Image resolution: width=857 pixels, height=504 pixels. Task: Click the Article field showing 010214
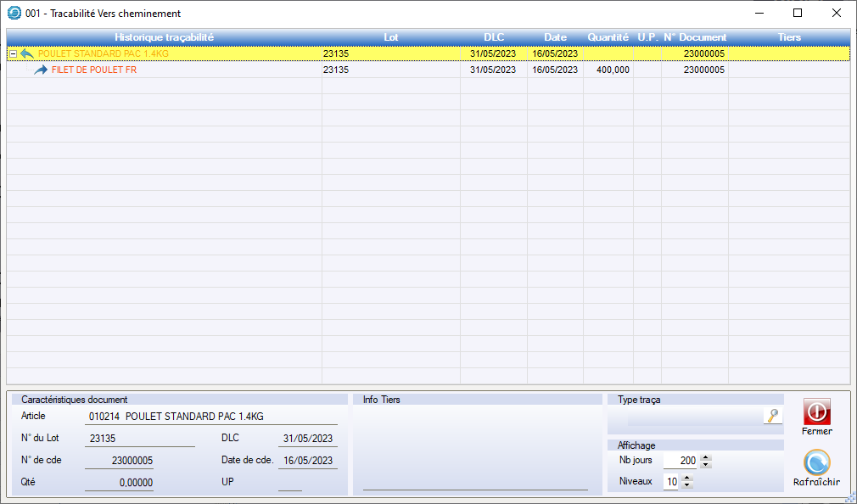click(x=212, y=417)
